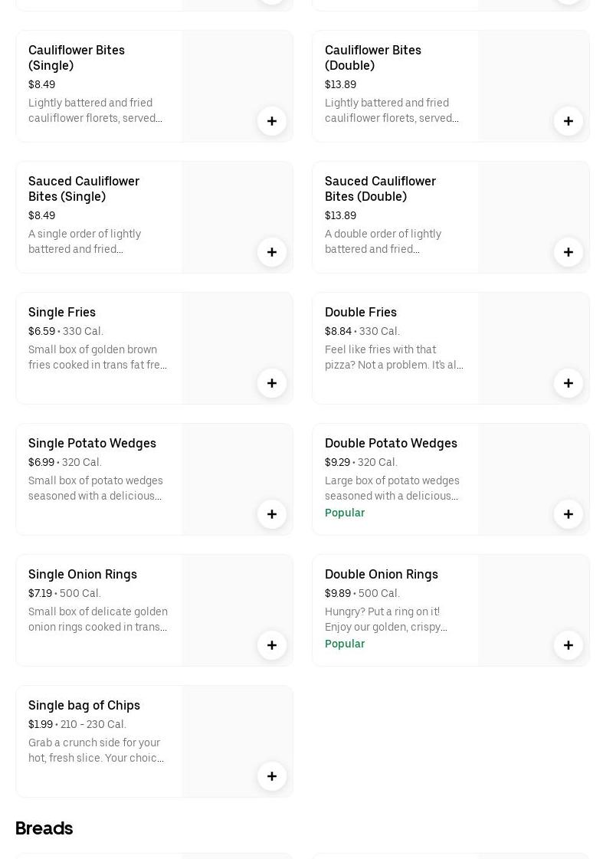Screen dimensions: 616x859
Task: Select the Single bag of Chips title
Action: [84, 705]
